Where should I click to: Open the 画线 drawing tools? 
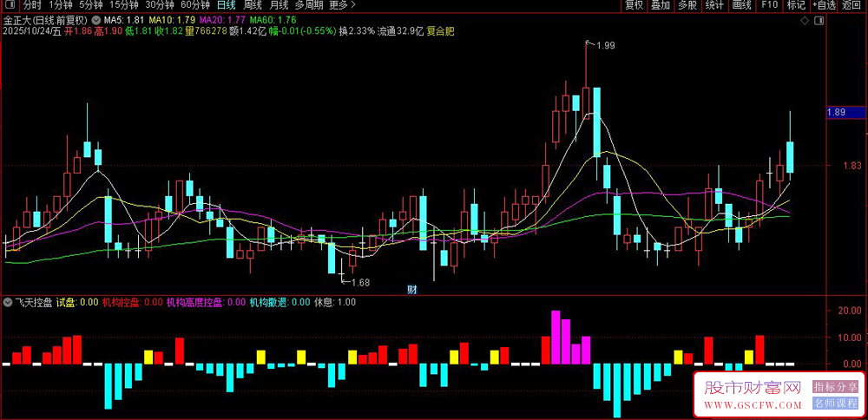point(741,5)
